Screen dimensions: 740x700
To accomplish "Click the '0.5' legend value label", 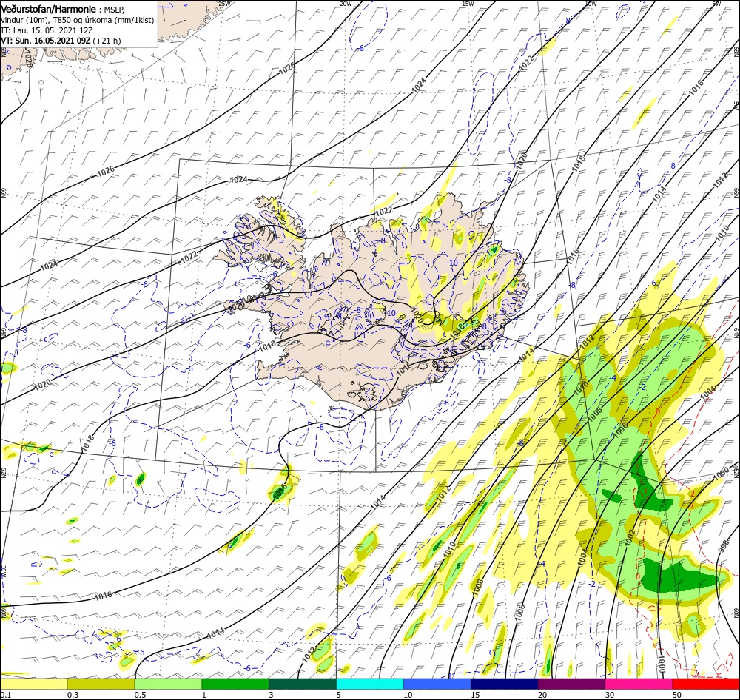I will tap(140, 695).
